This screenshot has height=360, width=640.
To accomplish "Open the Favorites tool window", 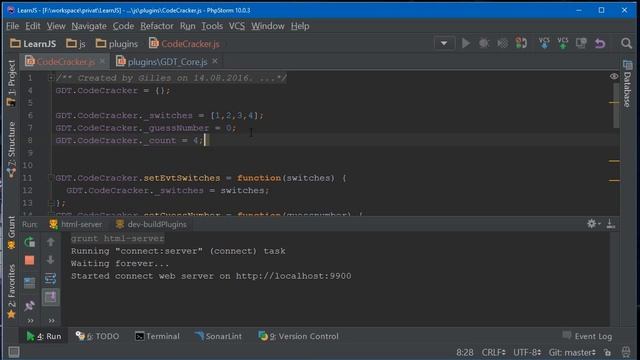I will [11, 291].
